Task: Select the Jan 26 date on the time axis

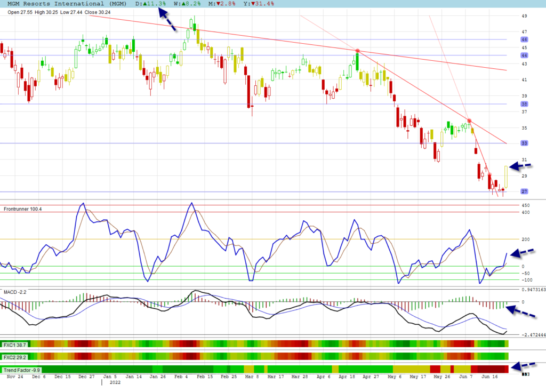Action: pyautogui.click(x=158, y=377)
